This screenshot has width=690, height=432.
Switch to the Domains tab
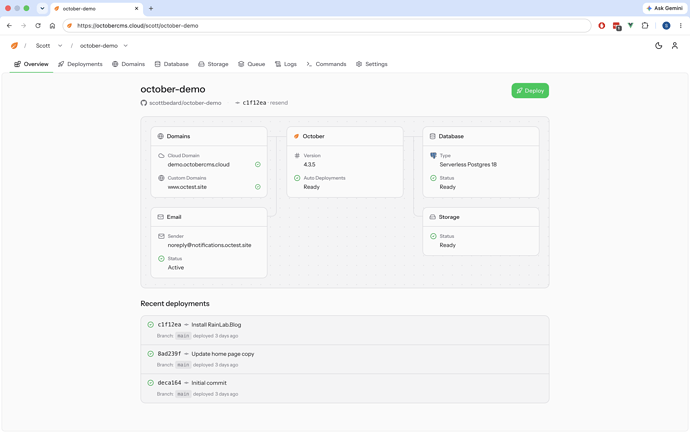(128, 64)
